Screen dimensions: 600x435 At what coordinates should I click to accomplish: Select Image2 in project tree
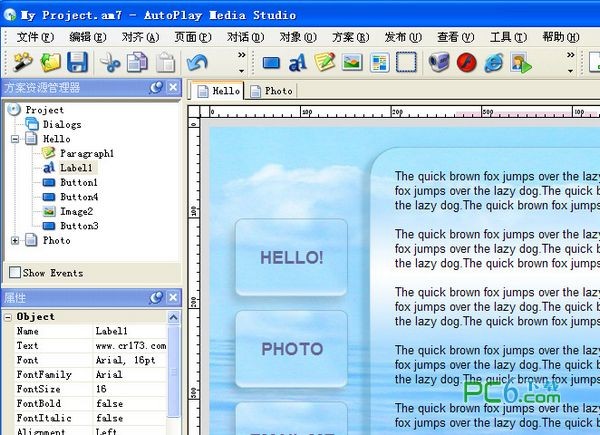(x=77, y=211)
